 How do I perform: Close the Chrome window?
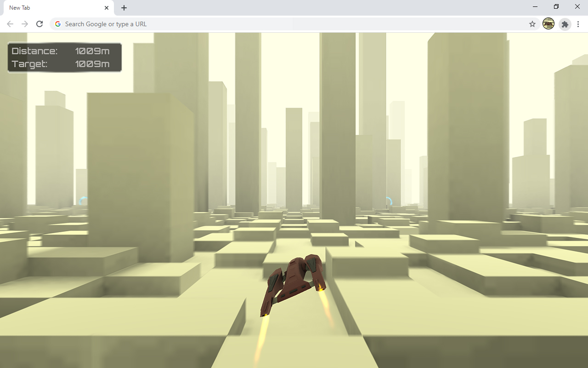tap(577, 7)
